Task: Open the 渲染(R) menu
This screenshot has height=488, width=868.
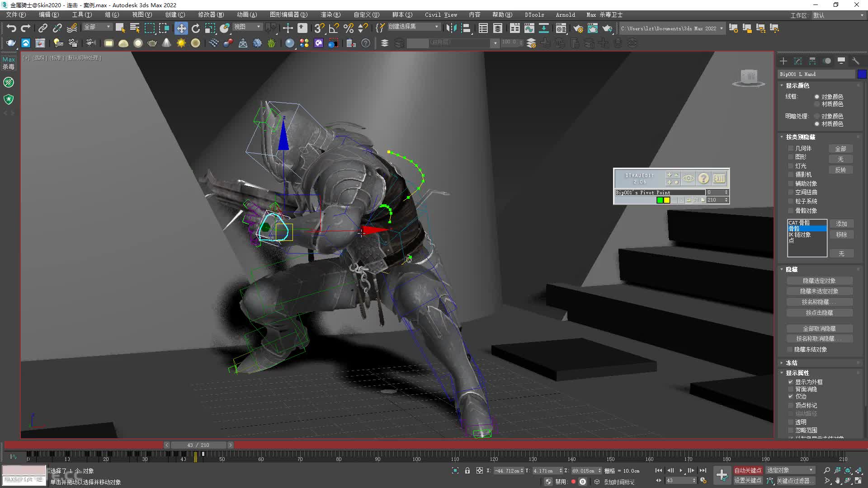Action: pos(330,15)
